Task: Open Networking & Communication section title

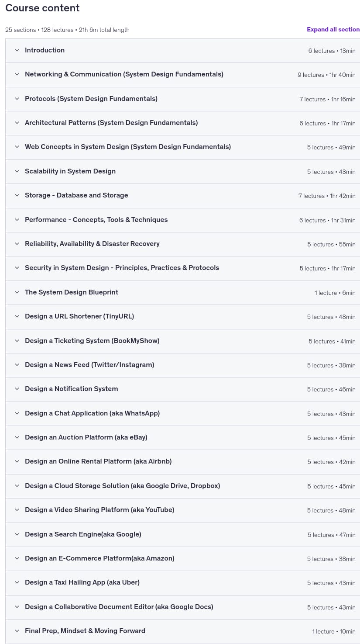Action: (x=124, y=74)
